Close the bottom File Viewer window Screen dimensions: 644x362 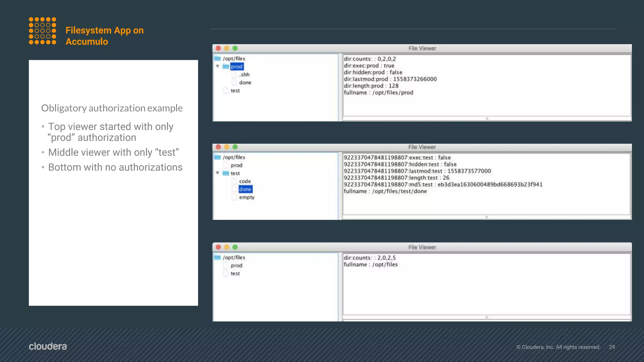coord(218,247)
